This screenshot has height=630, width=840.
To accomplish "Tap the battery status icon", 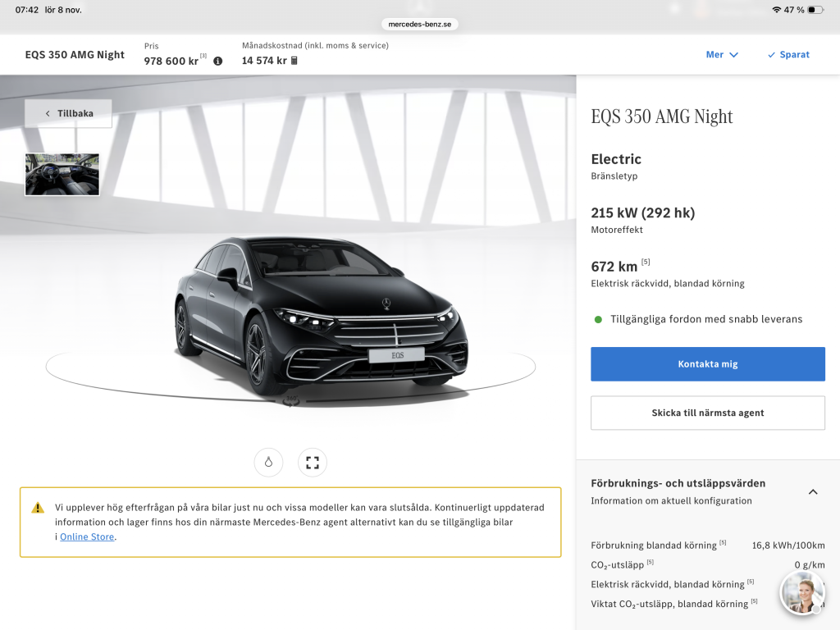I will [815, 10].
